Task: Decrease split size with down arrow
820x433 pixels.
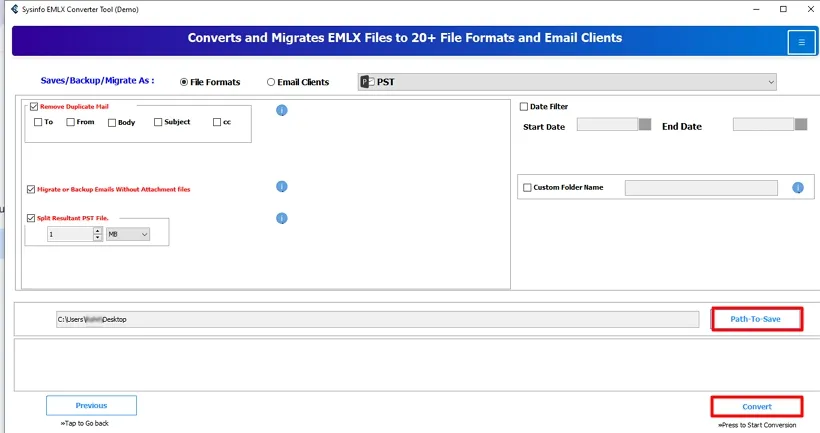Action: [x=97, y=237]
